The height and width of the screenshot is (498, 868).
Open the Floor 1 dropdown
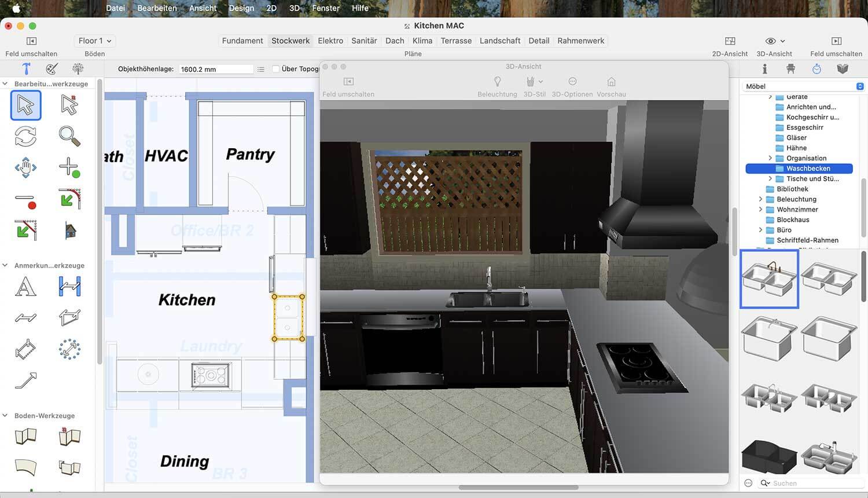coord(95,41)
